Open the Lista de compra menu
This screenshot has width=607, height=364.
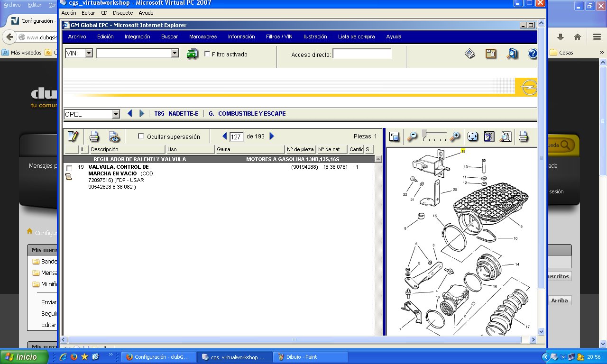(x=356, y=36)
